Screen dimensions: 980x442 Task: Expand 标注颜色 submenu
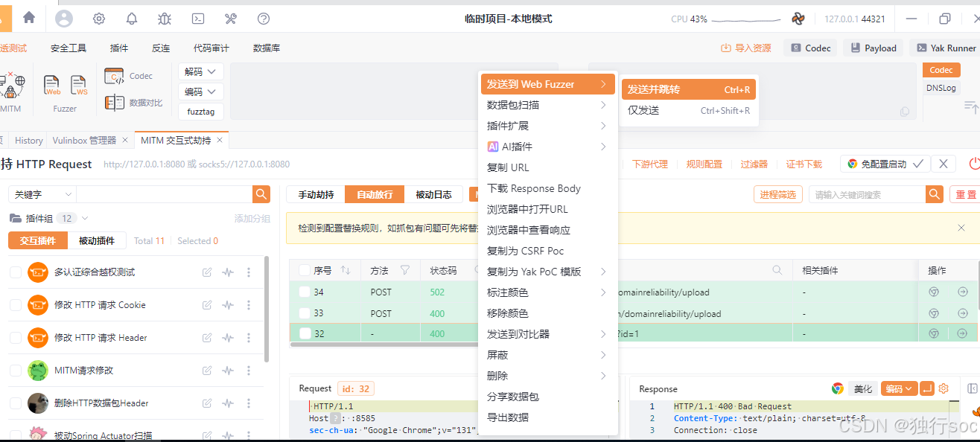coord(547,292)
